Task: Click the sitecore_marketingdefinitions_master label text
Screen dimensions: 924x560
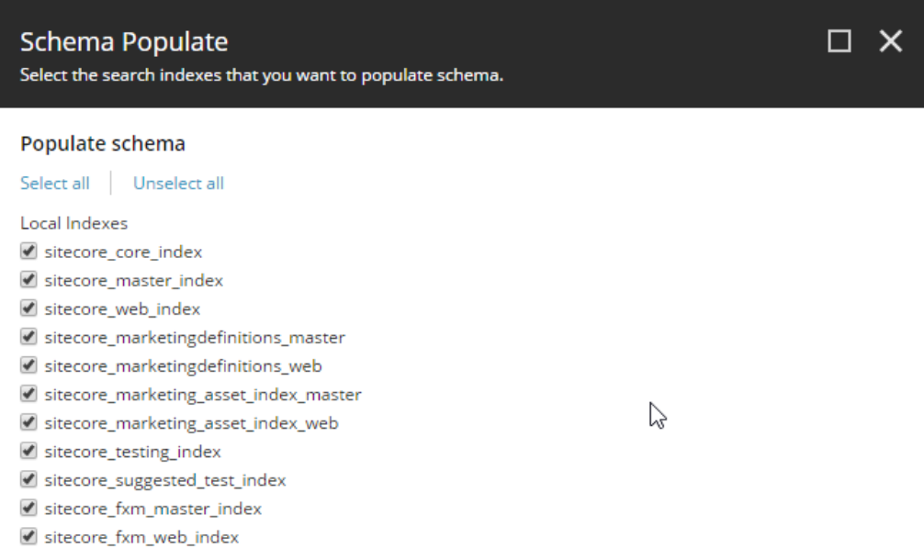Action: coord(195,338)
